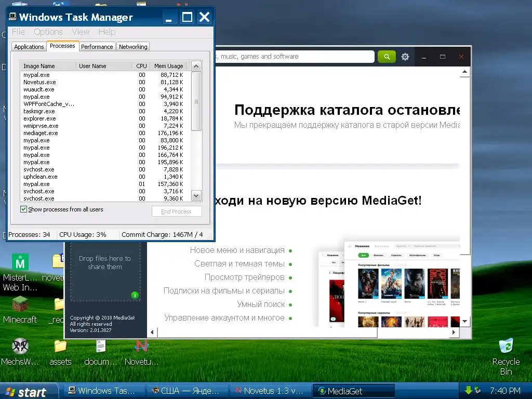Select mypal.exe row using 196,212 K
The image size is (532, 399).
click(x=103, y=148)
